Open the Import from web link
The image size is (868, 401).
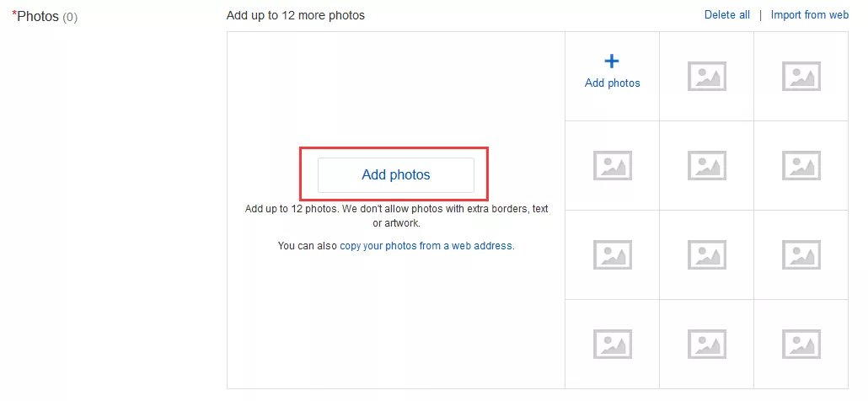coord(810,15)
